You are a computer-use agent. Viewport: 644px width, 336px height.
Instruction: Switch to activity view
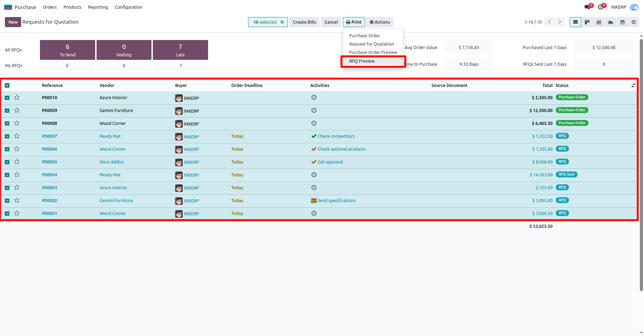click(634, 22)
